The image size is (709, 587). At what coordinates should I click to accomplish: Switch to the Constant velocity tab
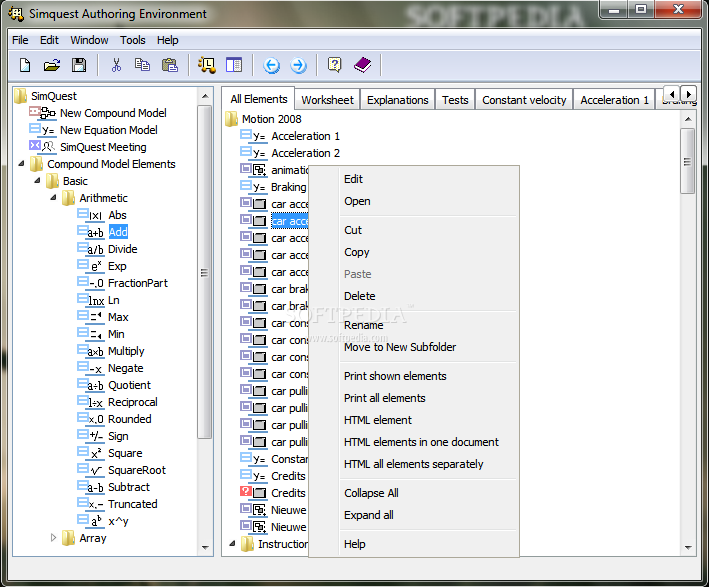(524, 99)
